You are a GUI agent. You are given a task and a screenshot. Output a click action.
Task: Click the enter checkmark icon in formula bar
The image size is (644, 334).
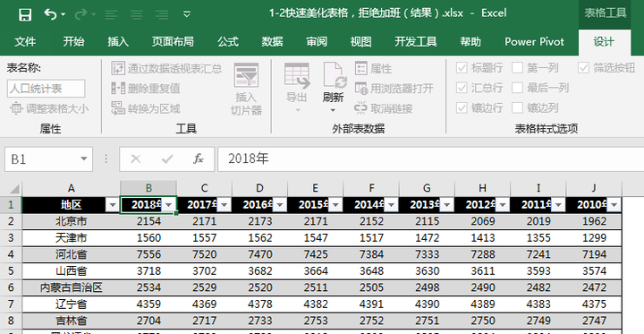pos(167,158)
